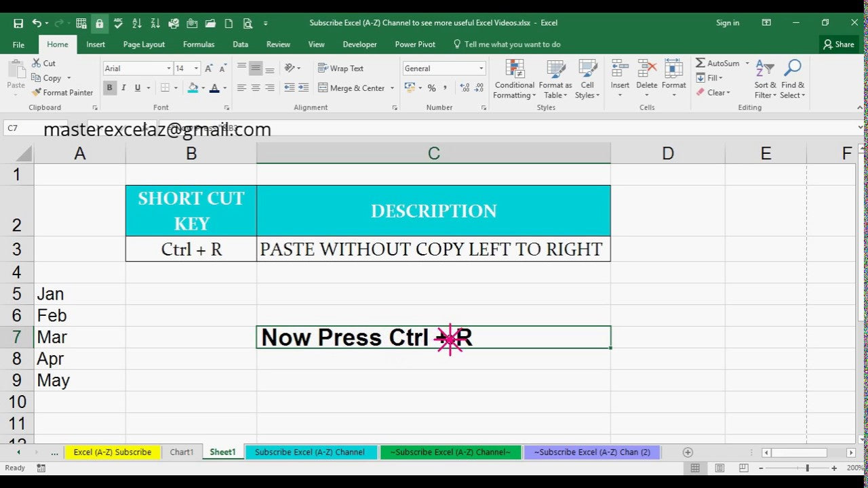Click the Sign in link
The image size is (868, 488).
727,22
